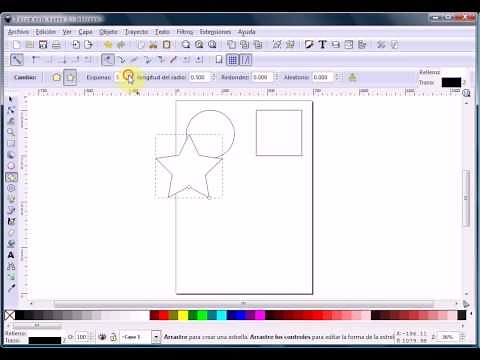Remove fill using the X swatch
The height and width of the screenshot is (360, 480).
(x=10, y=315)
